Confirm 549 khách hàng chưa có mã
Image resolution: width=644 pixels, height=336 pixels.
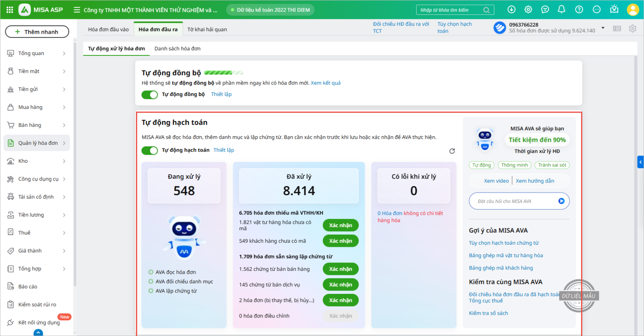pos(340,241)
